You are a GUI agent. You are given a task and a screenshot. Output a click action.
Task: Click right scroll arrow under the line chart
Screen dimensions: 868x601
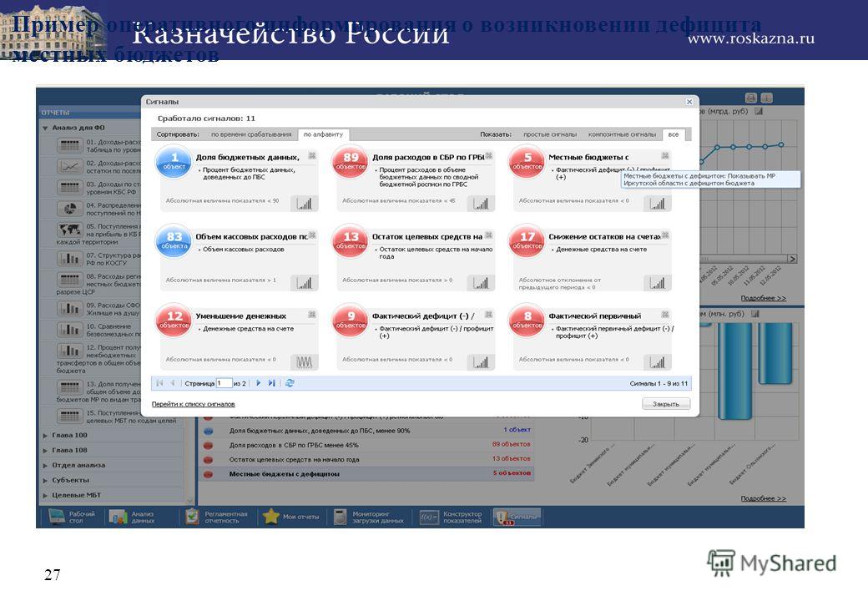pyautogui.click(x=793, y=259)
